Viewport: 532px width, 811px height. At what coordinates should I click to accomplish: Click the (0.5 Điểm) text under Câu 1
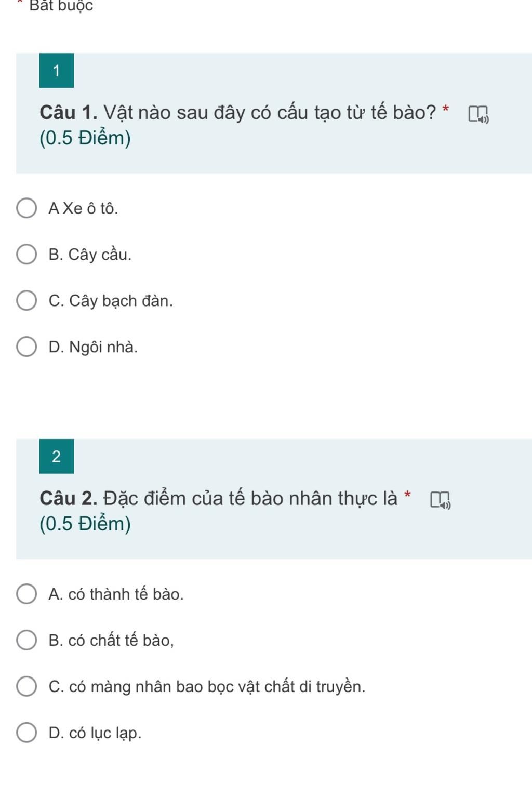coord(85,138)
